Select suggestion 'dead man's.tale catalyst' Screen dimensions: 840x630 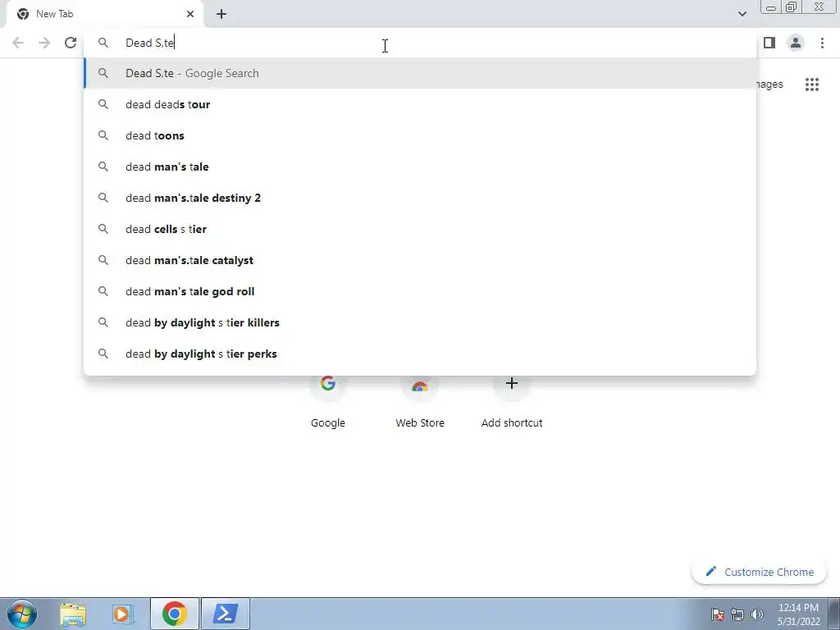(x=420, y=260)
